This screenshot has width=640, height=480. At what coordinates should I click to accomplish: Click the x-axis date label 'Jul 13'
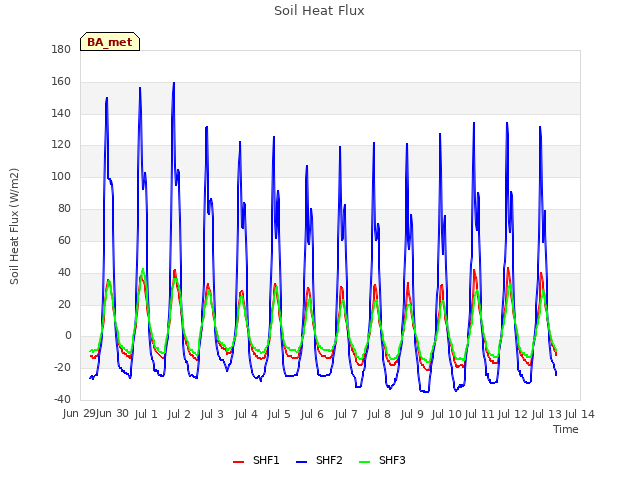(547, 414)
